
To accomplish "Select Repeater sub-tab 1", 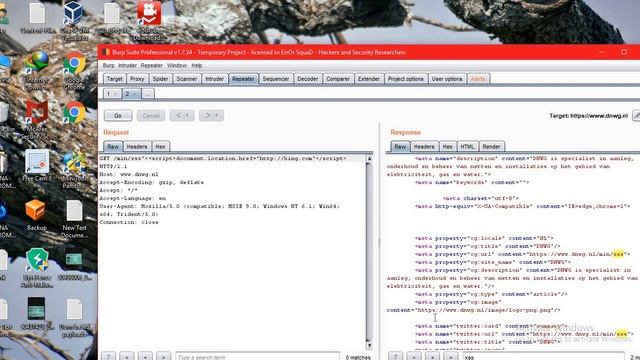I will pyautogui.click(x=109, y=94).
